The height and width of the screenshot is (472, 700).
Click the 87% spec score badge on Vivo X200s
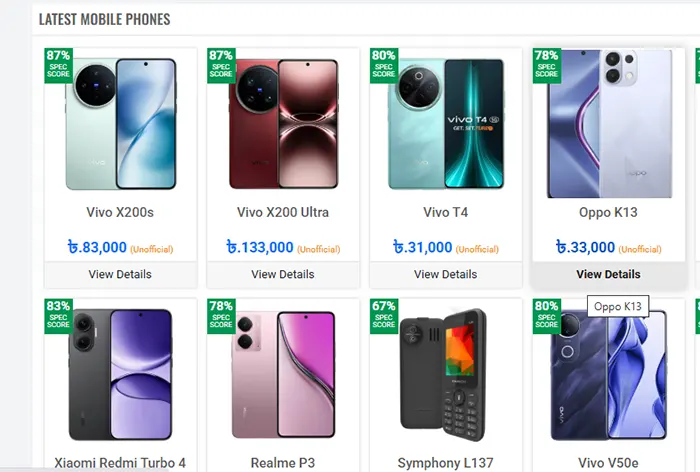pos(58,64)
